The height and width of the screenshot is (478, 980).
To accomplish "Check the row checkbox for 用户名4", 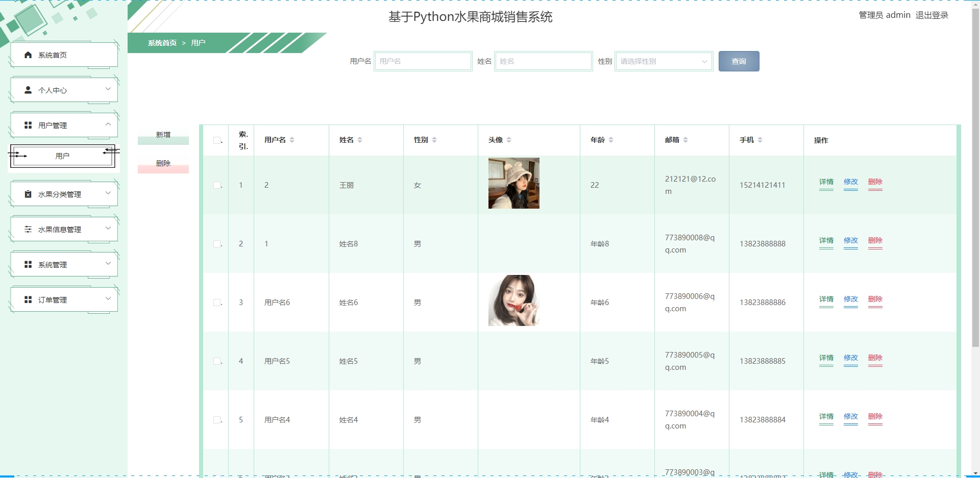I will (217, 420).
